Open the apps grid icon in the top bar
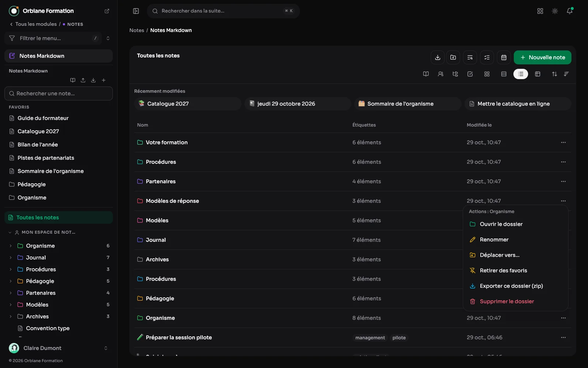The image size is (588, 368). [x=540, y=11]
